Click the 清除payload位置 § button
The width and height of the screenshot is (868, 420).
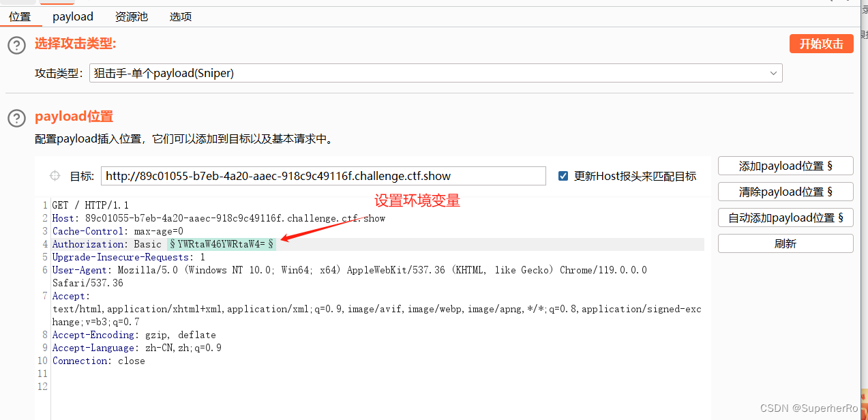click(785, 191)
